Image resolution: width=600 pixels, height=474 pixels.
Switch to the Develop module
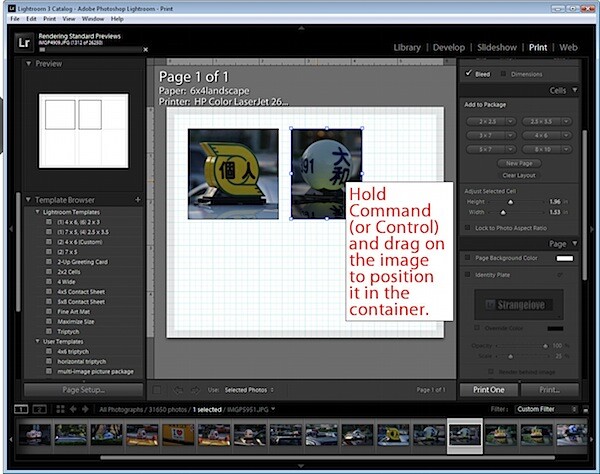tap(448, 47)
